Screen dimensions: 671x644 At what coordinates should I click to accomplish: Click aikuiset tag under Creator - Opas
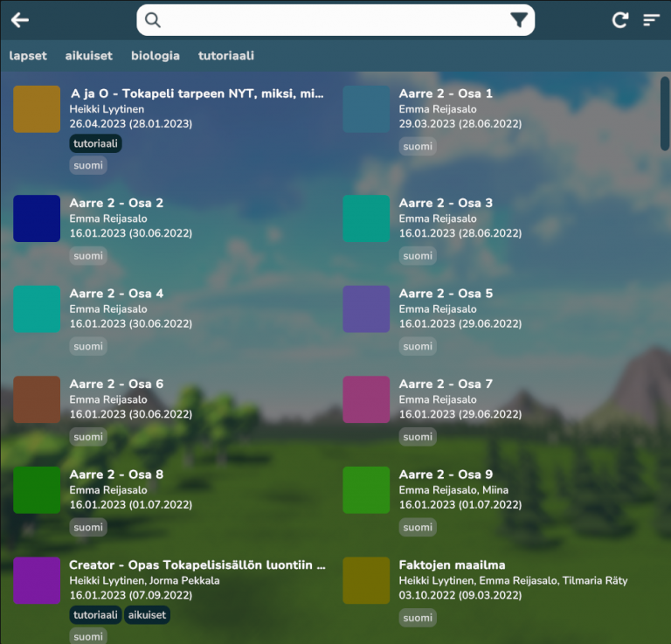click(x=147, y=615)
